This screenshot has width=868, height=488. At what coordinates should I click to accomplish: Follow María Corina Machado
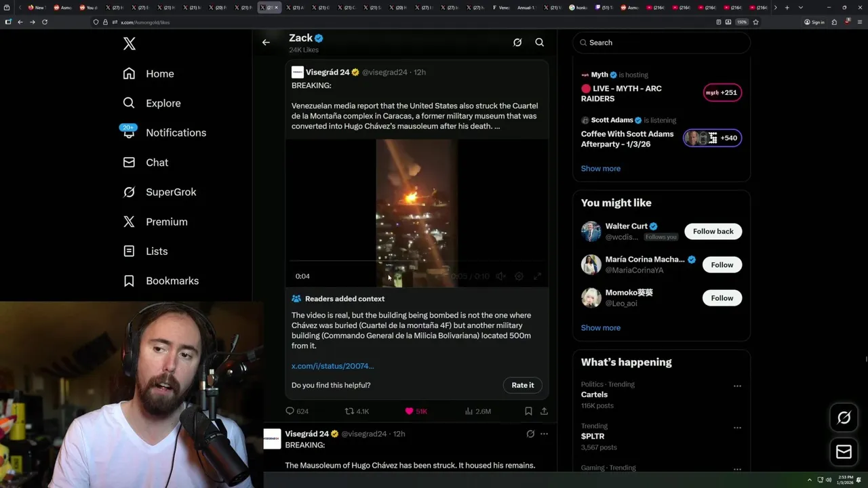point(722,265)
